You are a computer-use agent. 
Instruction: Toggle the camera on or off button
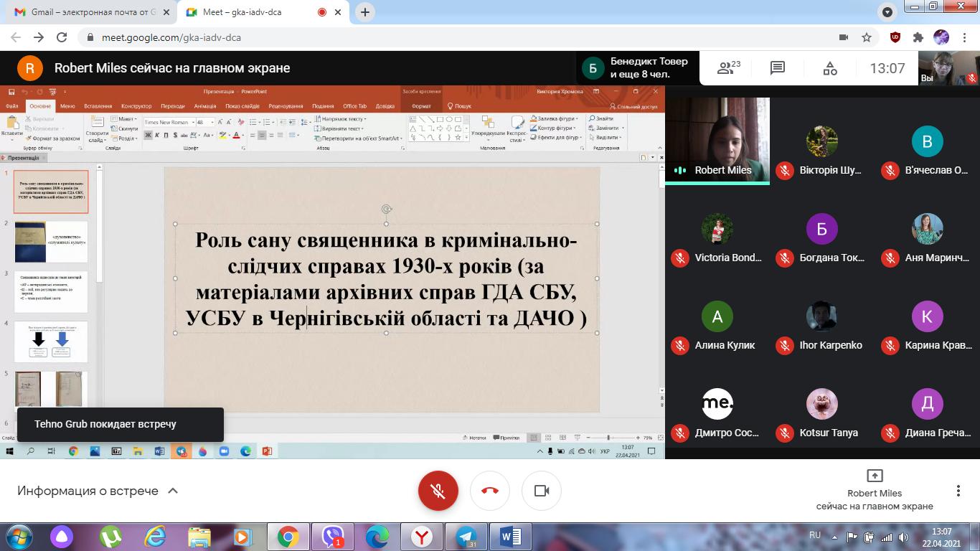pos(542,491)
